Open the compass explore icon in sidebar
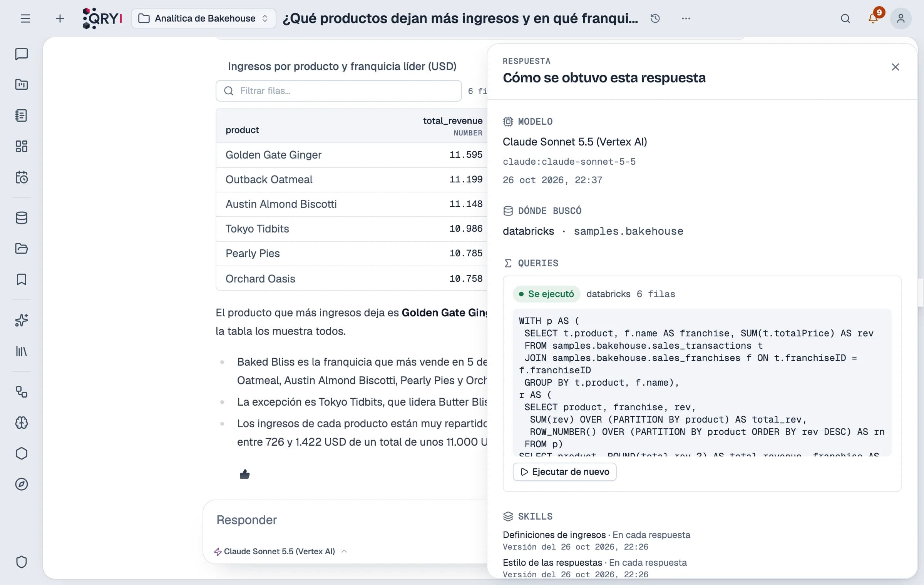 [x=22, y=484]
